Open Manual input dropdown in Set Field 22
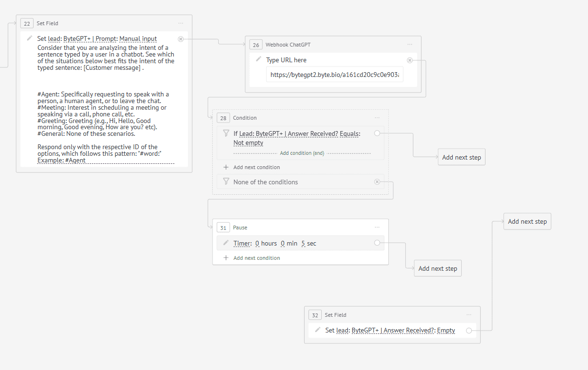The height and width of the screenshot is (370, 588). click(138, 38)
